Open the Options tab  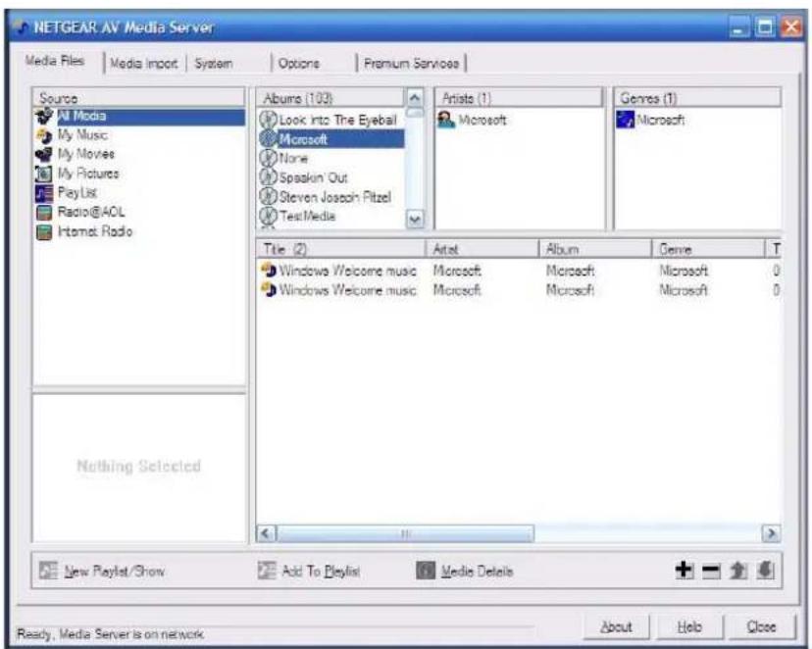click(299, 64)
